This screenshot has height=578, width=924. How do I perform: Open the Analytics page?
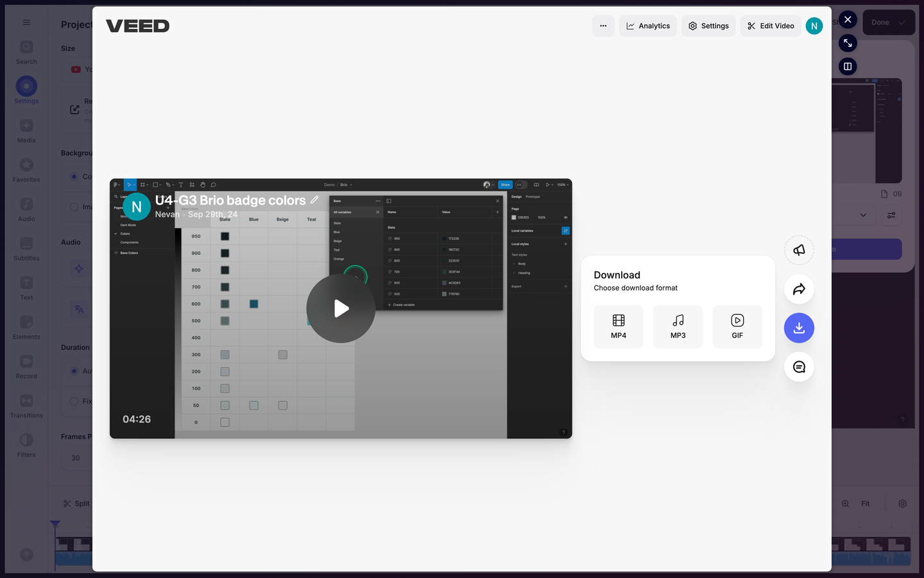(647, 26)
